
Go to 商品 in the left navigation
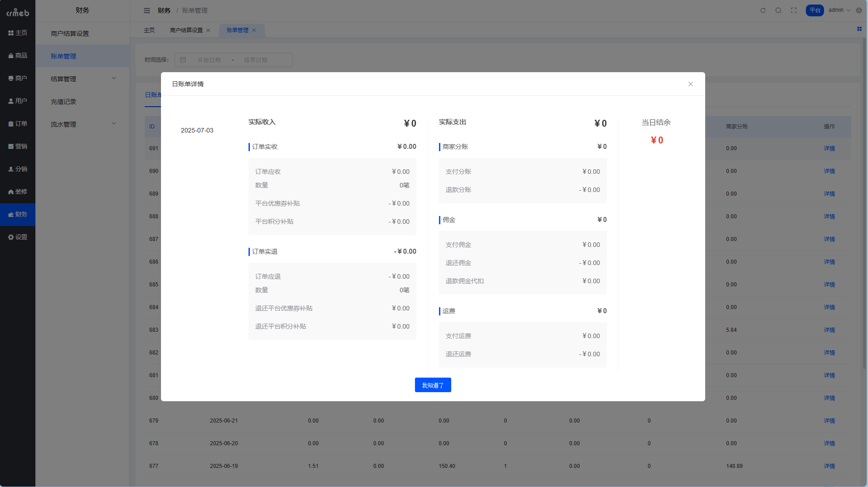[x=18, y=55]
